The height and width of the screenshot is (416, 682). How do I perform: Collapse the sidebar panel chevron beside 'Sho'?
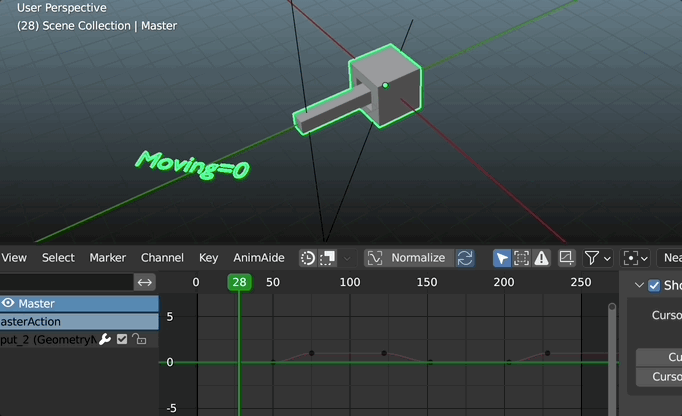[x=639, y=285]
